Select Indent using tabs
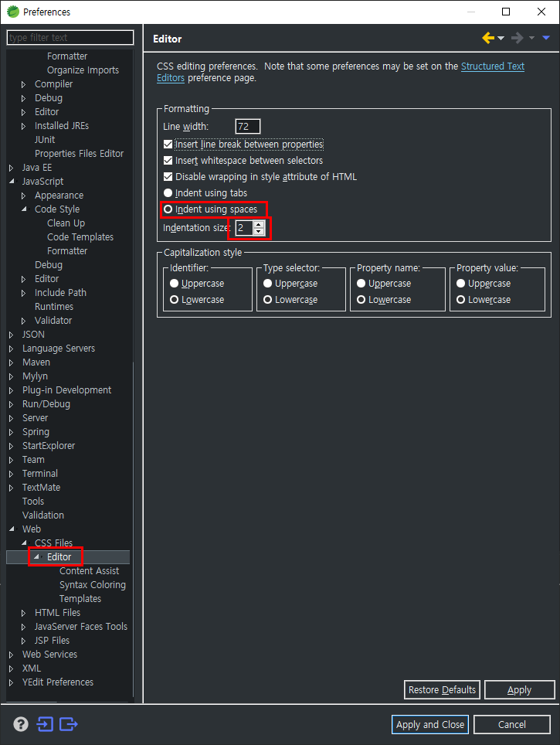 click(168, 193)
